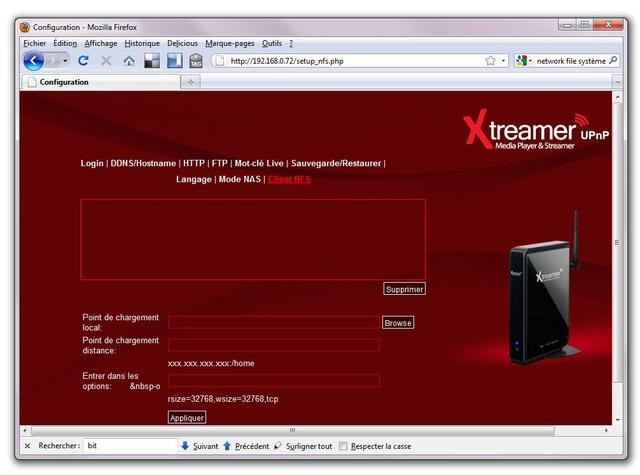Click the horizontal scrollbar thumb

[293, 430]
